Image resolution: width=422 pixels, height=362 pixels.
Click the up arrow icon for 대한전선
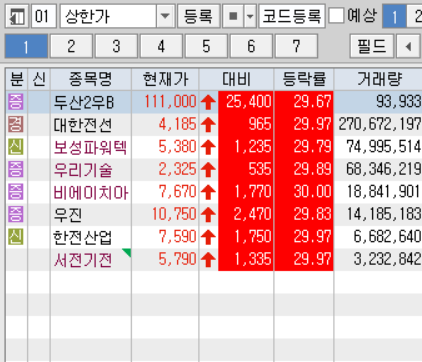pos(208,125)
